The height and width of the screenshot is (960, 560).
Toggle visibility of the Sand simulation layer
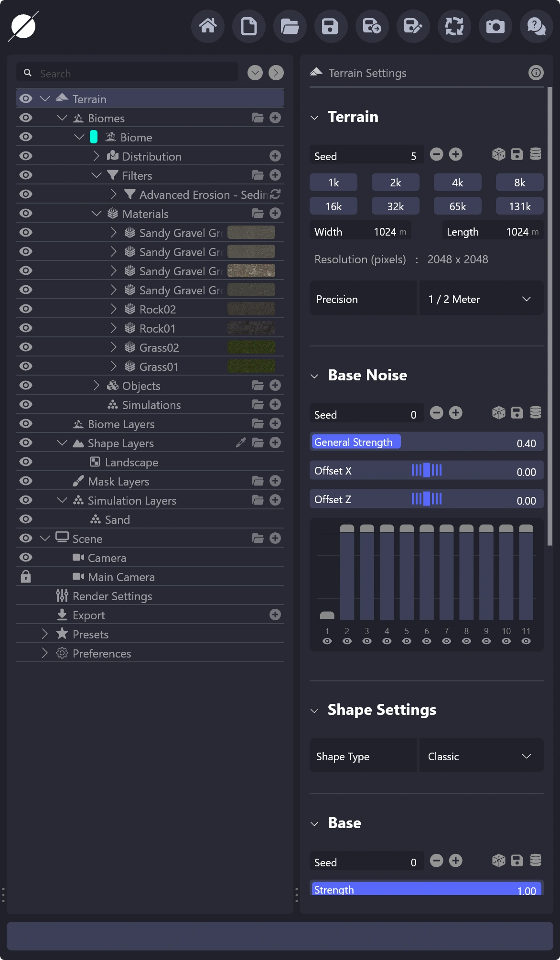26,519
